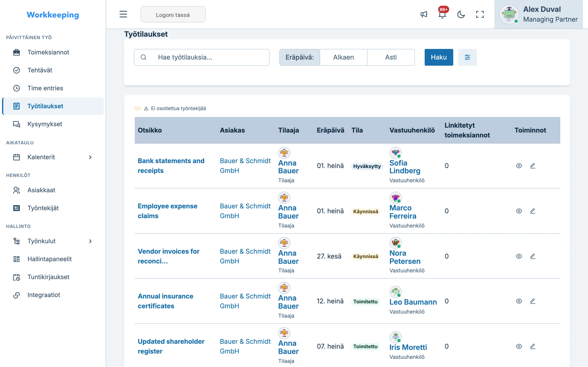The height and width of the screenshot is (367, 588).
Task: Enter fullscreen mode via the header icon
Action: click(480, 14)
